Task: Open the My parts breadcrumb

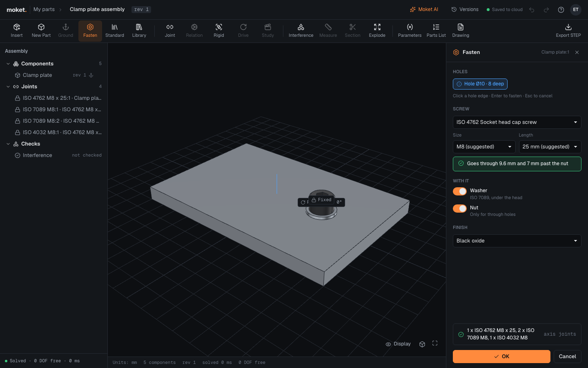Action: tap(44, 9)
